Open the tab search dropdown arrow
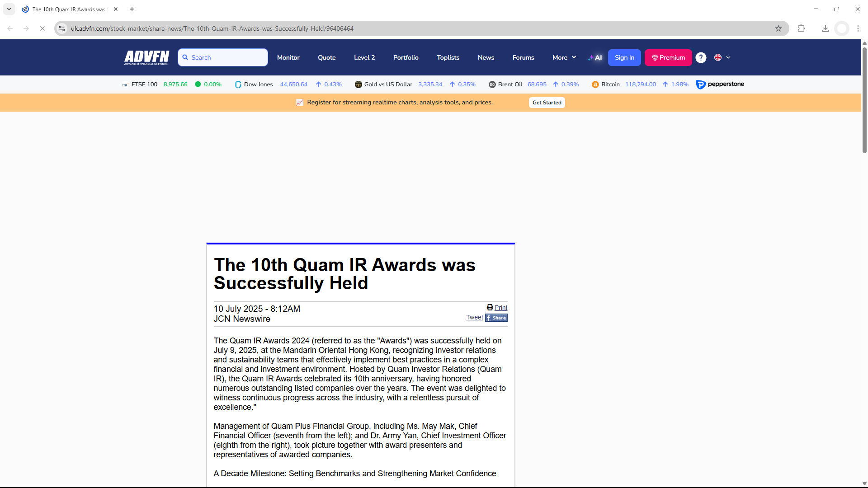 tap(9, 9)
